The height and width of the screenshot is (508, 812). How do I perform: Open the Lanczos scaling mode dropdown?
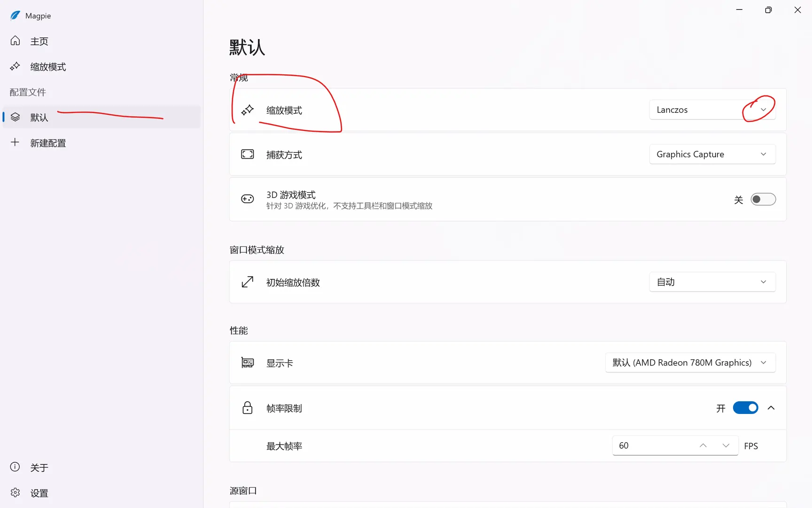click(x=712, y=110)
